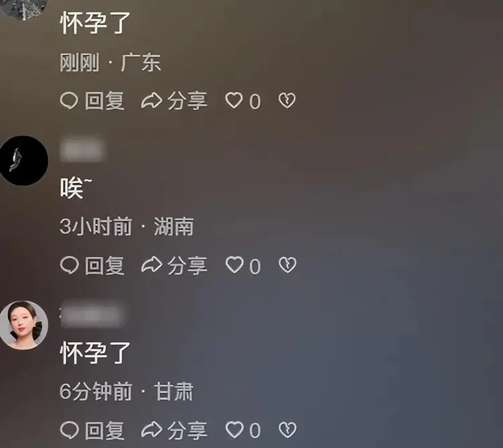
Task: Click 回复 text on the 甘肃 comment
Action: tap(105, 430)
